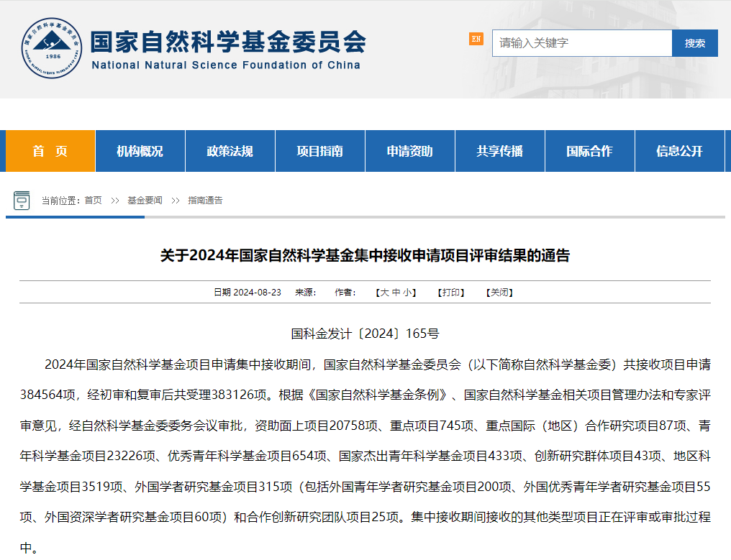Open the 项目指南 menu item

[x=320, y=151]
